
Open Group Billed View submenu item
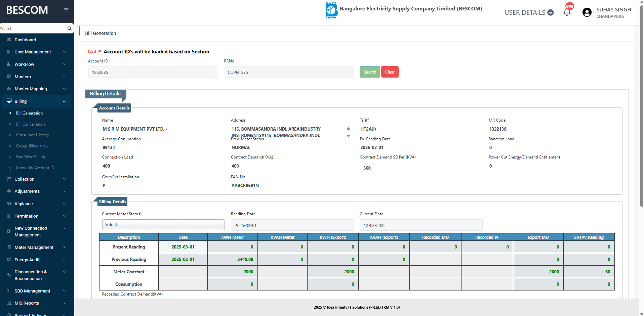[x=32, y=146]
